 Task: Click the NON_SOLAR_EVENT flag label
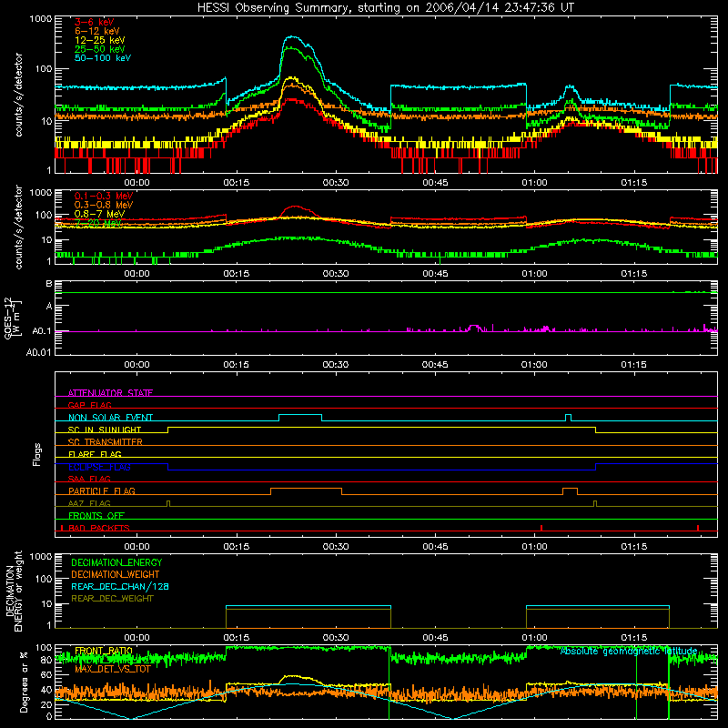coord(110,418)
